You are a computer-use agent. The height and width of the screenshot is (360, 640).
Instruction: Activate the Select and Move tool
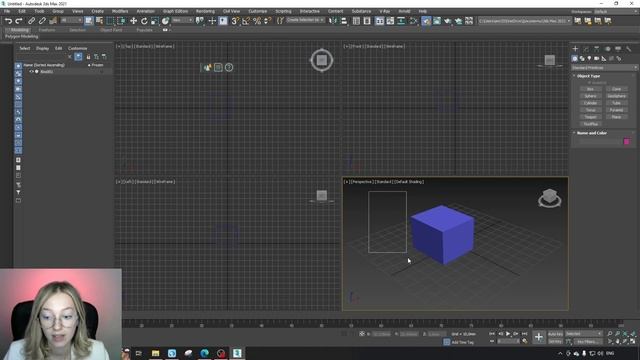click(x=133, y=21)
